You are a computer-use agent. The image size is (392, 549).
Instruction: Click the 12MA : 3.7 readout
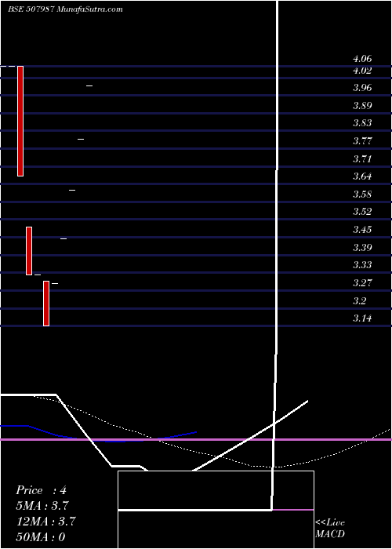[45, 522]
